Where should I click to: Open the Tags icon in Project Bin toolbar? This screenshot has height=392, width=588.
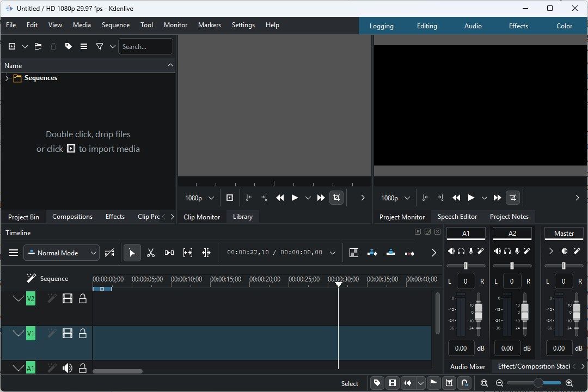tap(68, 46)
